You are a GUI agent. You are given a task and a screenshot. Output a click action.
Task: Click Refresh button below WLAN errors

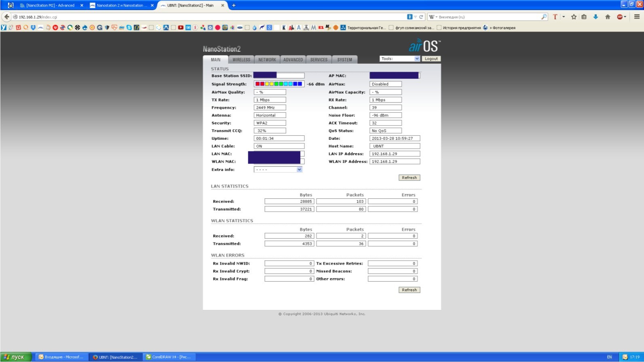point(409,290)
